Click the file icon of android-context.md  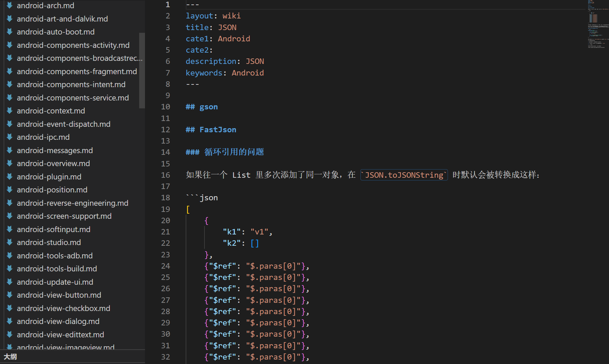[x=10, y=110]
